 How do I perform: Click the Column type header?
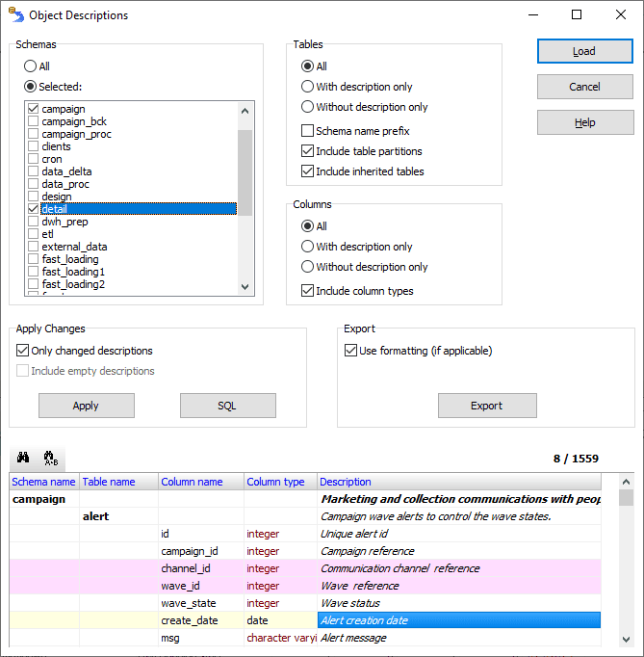pyautogui.click(x=275, y=482)
